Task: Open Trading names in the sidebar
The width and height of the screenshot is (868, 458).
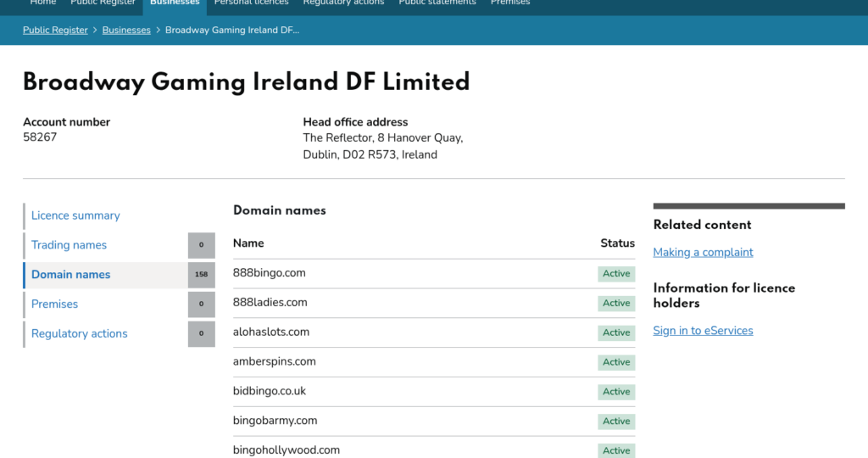Action: (x=69, y=245)
